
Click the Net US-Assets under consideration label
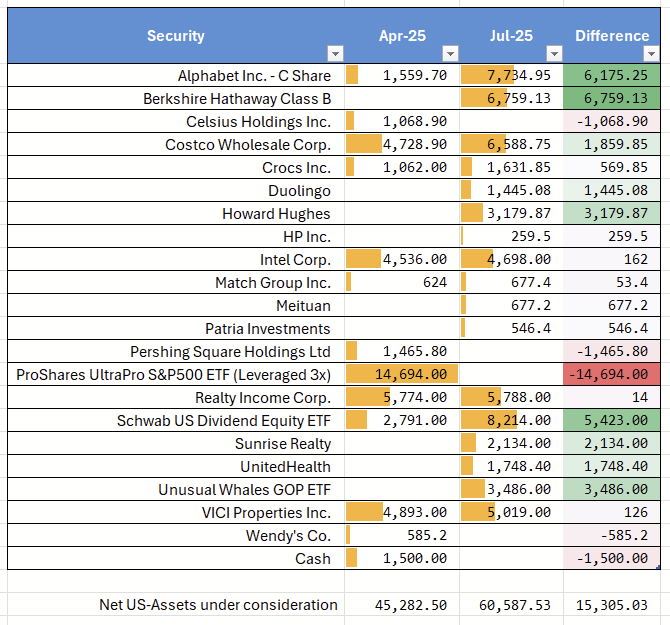pyautogui.click(x=218, y=605)
